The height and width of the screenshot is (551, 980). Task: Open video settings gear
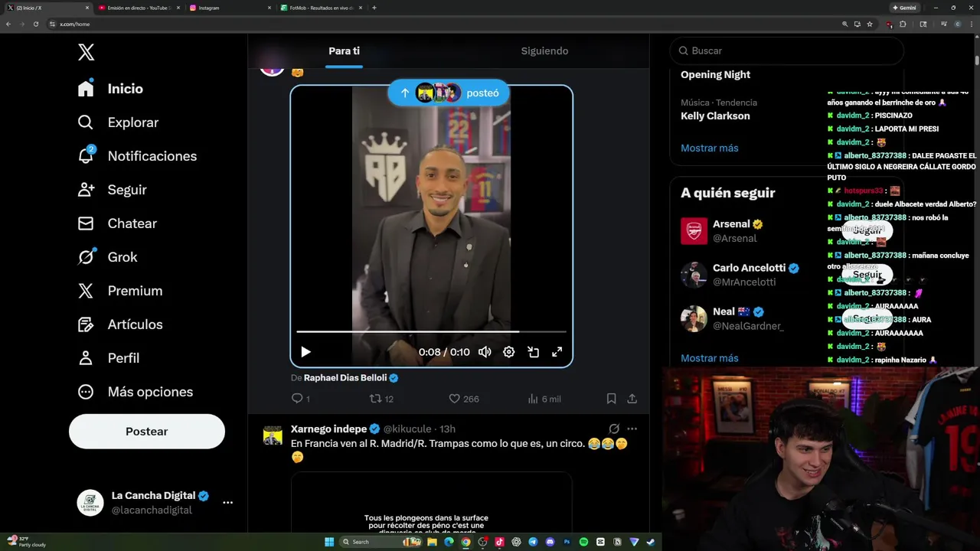[509, 352]
